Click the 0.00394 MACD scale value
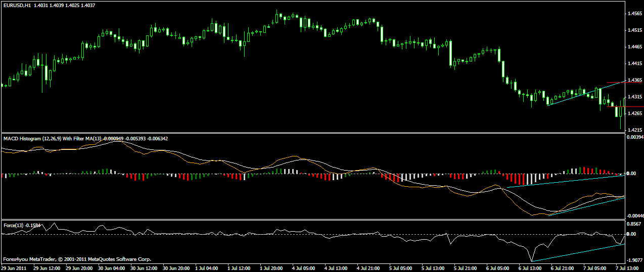The height and width of the screenshot is (272, 644). coord(634,137)
